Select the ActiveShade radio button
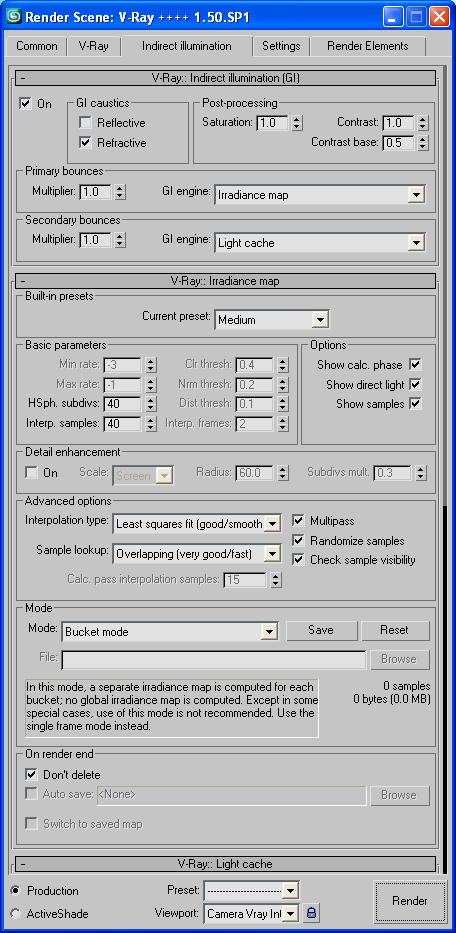Image resolution: width=456 pixels, height=933 pixels. tap(15, 913)
